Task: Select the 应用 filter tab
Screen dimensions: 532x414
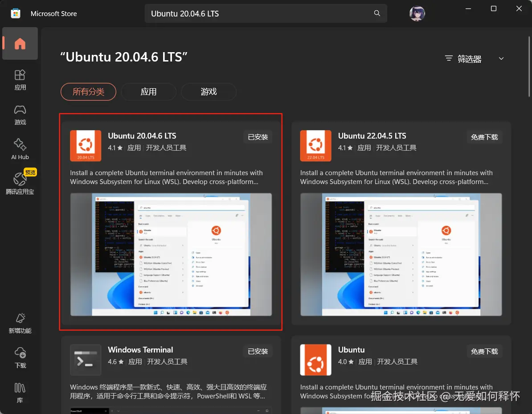Action: click(149, 92)
